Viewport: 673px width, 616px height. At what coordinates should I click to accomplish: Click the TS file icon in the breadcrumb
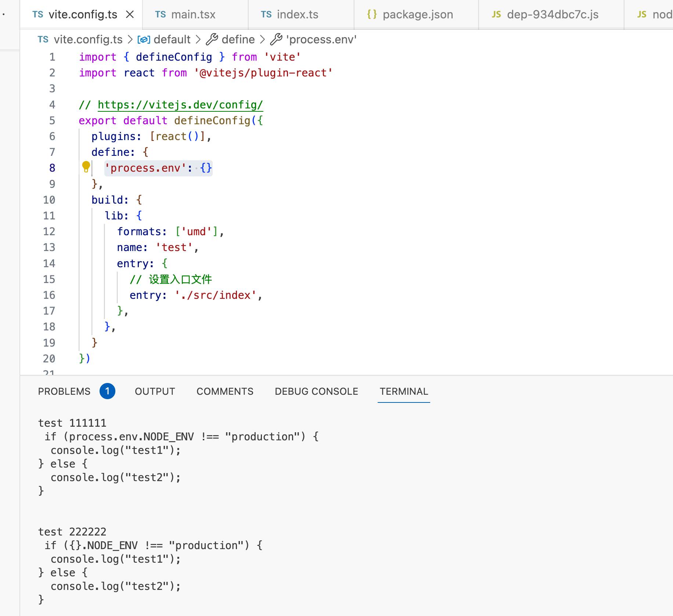(x=43, y=39)
